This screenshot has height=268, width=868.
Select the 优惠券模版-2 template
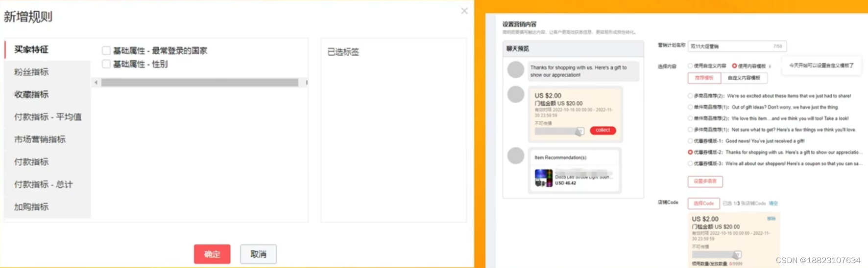(x=690, y=152)
